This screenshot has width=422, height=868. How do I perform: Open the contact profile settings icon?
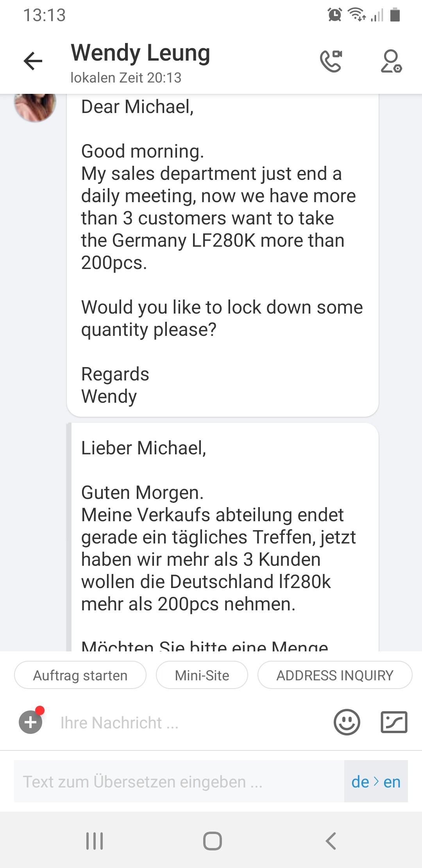391,61
